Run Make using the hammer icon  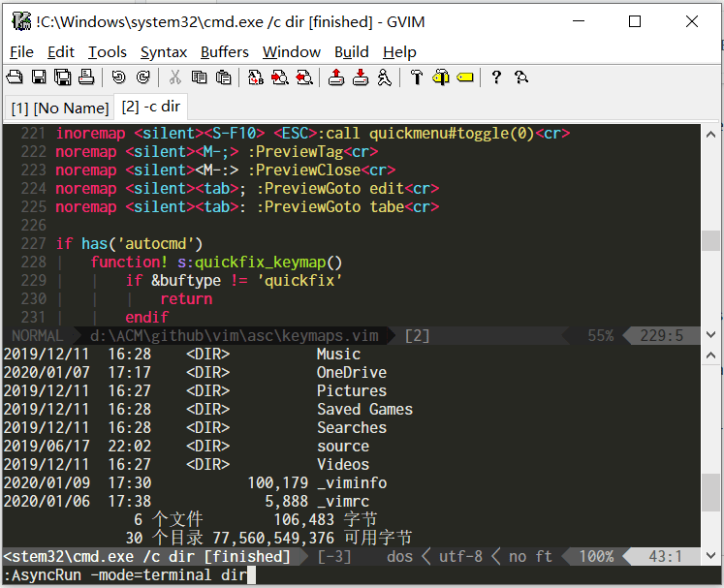tap(417, 77)
